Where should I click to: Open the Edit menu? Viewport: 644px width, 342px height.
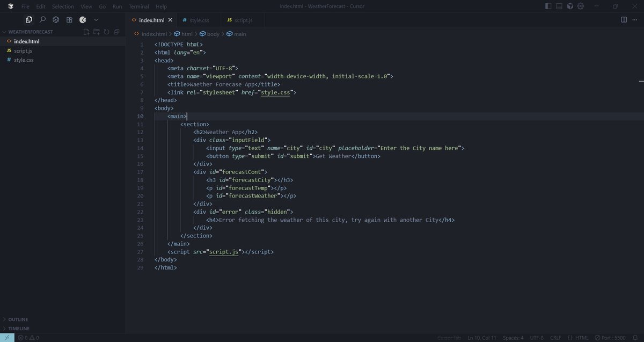(x=41, y=6)
